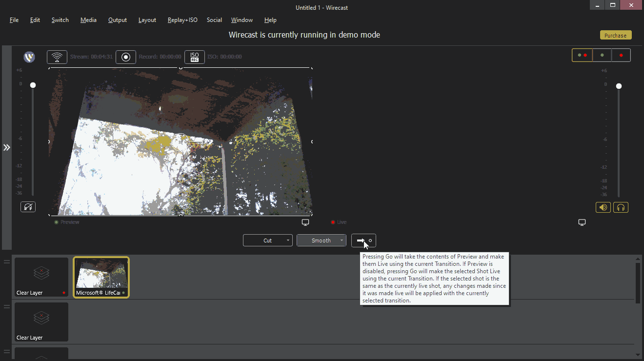Image resolution: width=644 pixels, height=361 pixels.
Task: Click the Purchase button
Action: [x=616, y=35]
